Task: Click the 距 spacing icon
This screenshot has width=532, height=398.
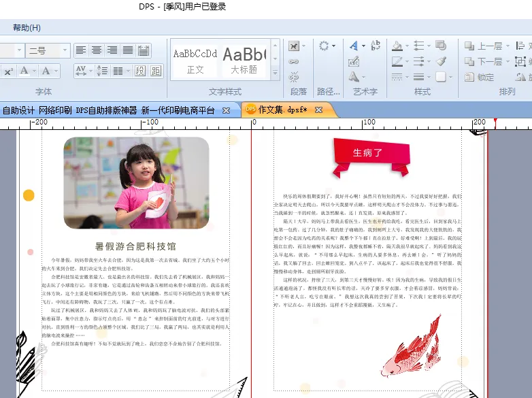Action: pos(156,71)
